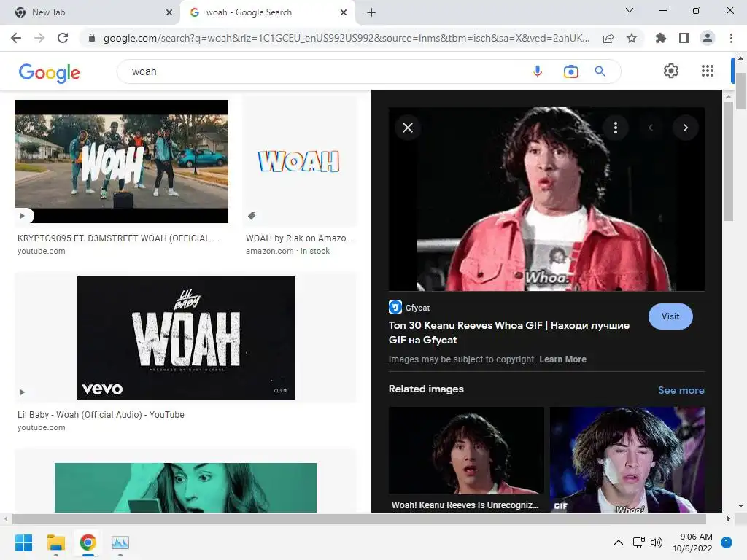Click the page vertical scrollbar thumb
Viewport: 747px width, 560px height.
tap(741, 90)
